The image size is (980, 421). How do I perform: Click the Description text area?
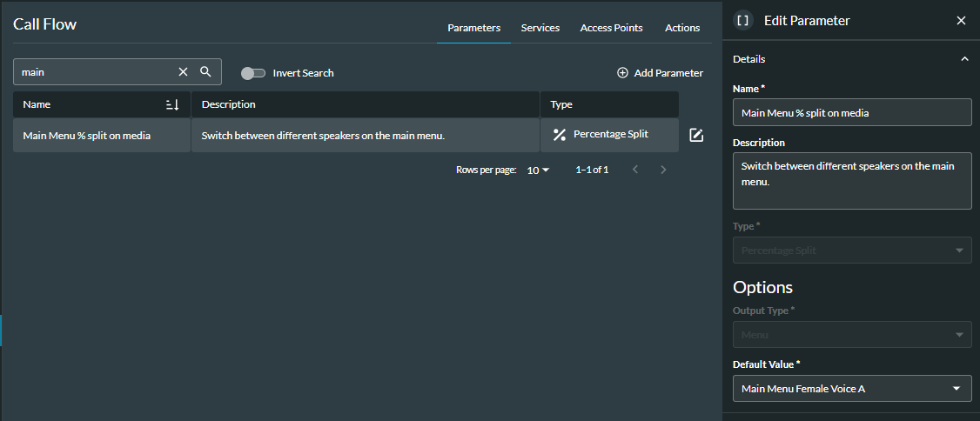[x=852, y=181]
